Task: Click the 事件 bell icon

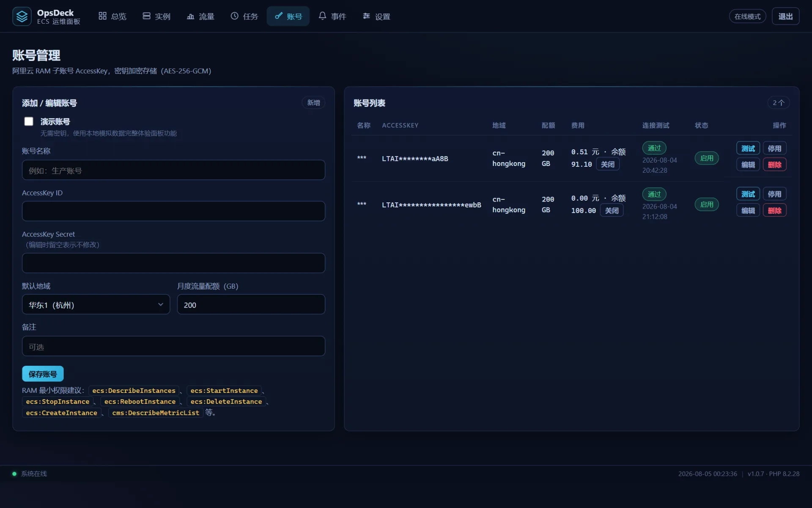Action: 322,16
